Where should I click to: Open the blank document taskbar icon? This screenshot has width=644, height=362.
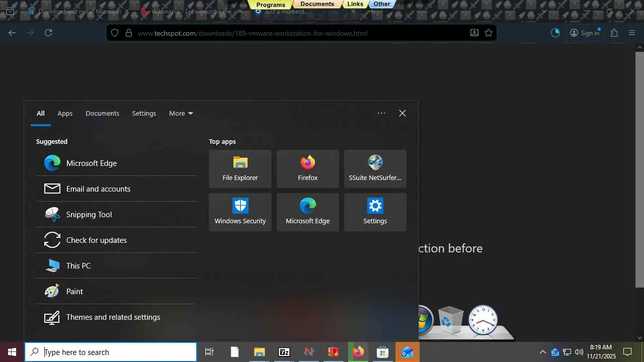[234, 352]
